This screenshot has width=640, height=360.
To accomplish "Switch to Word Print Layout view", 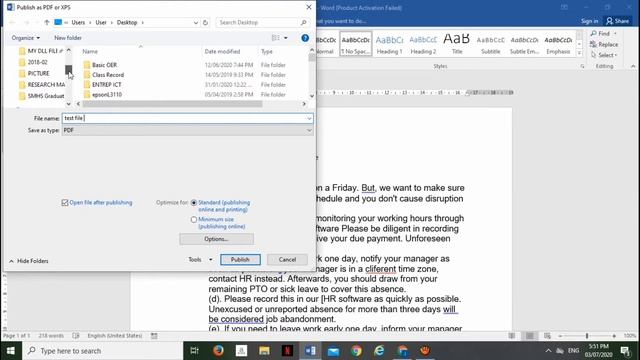I will (529, 336).
